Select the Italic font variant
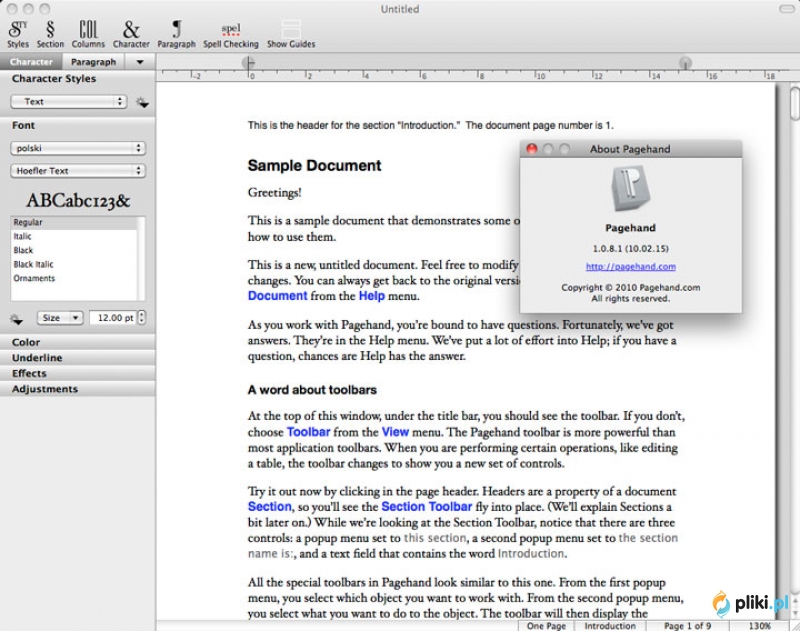The width and height of the screenshot is (800, 631). point(74,236)
